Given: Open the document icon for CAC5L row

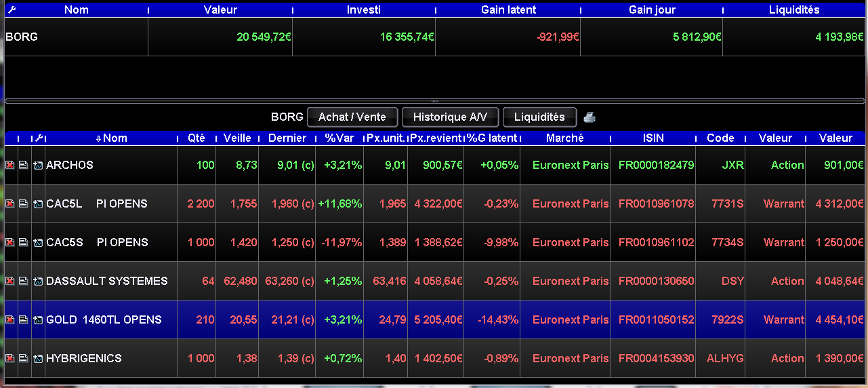Looking at the screenshot, I should click(24, 203).
